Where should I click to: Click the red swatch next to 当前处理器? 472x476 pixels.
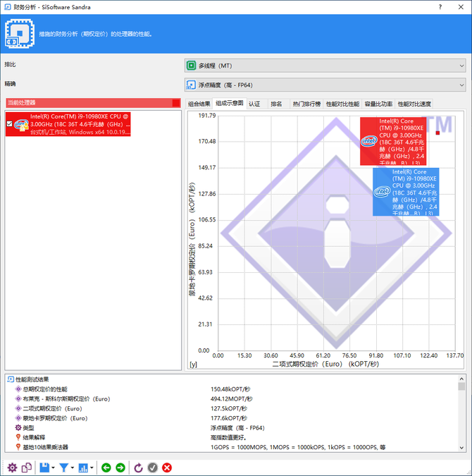point(176,103)
